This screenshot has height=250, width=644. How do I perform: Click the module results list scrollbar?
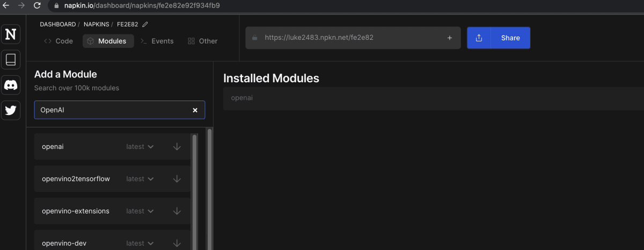[194, 191]
